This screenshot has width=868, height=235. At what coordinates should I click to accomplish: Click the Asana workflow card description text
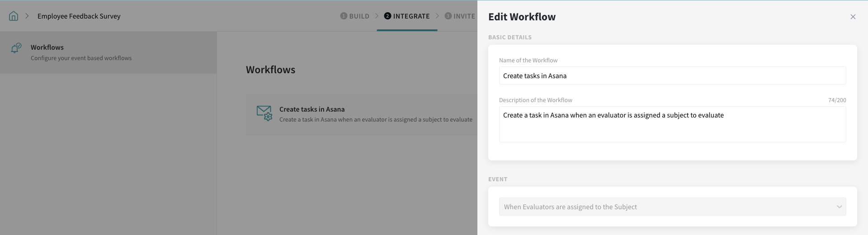376,120
